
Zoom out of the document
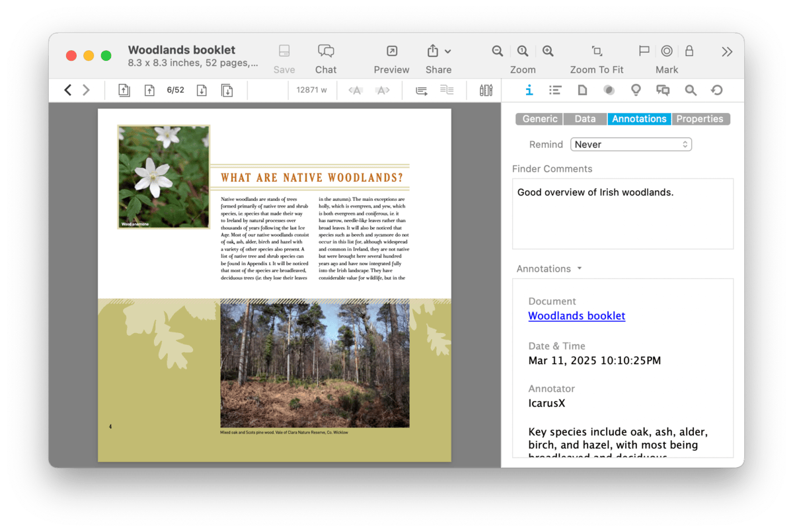pyautogui.click(x=498, y=52)
